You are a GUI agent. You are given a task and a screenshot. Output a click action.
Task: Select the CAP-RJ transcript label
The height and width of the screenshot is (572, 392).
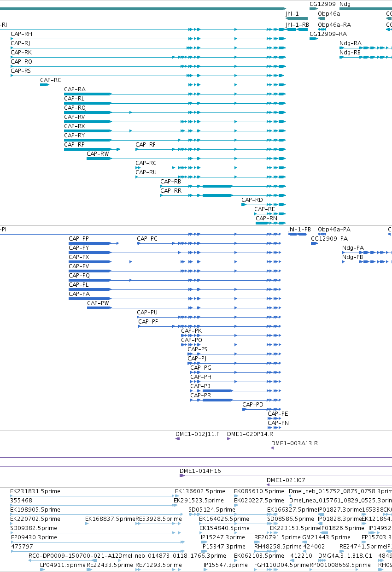click(20, 43)
